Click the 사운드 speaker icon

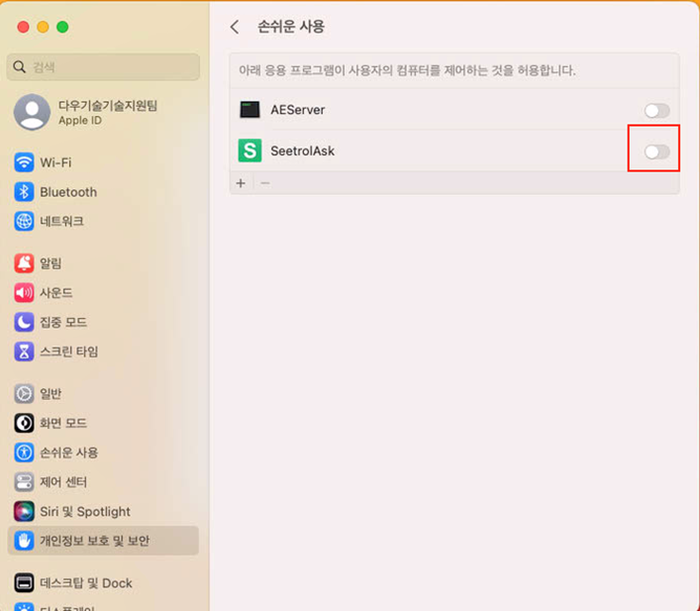tap(25, 293)
